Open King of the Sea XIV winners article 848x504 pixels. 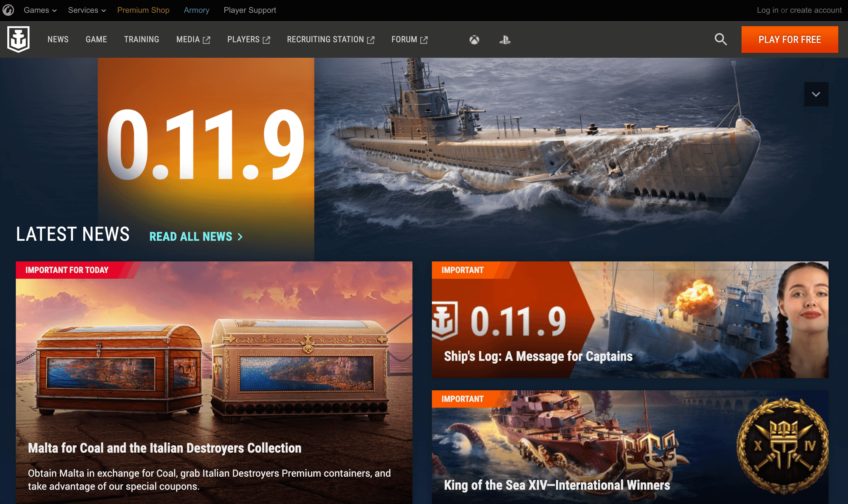(557, 485)
